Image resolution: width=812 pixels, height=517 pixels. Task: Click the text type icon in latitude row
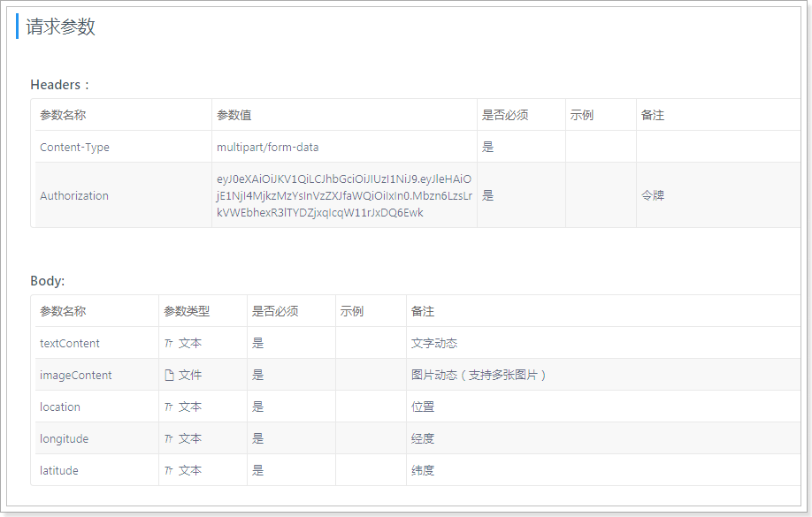tap(168, 471)
